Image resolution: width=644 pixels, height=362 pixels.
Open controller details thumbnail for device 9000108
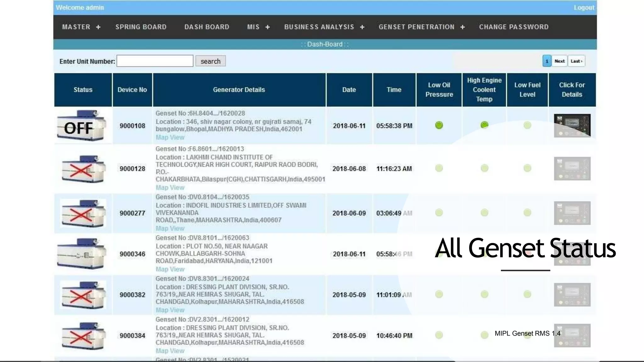pyautogui.click(x=572, y=125)
